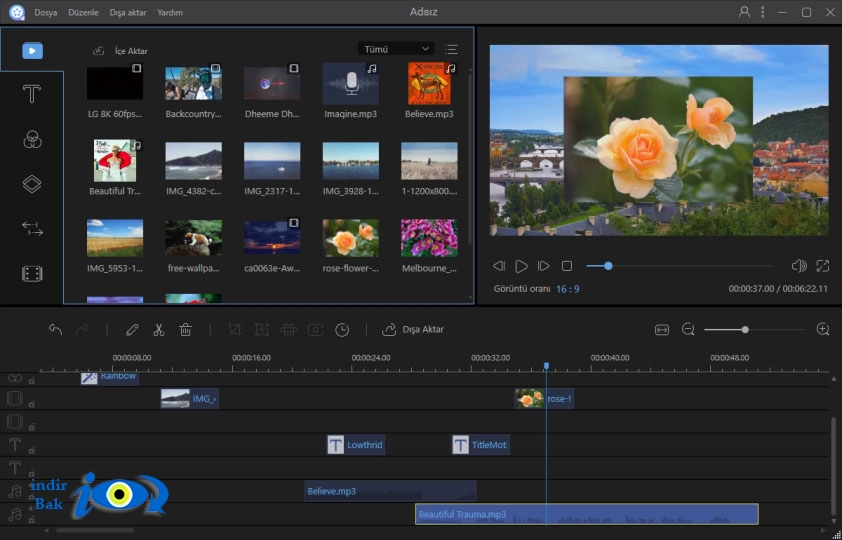Open the Filters panel in sidebar
842x540 pixels.
point(32,140)
